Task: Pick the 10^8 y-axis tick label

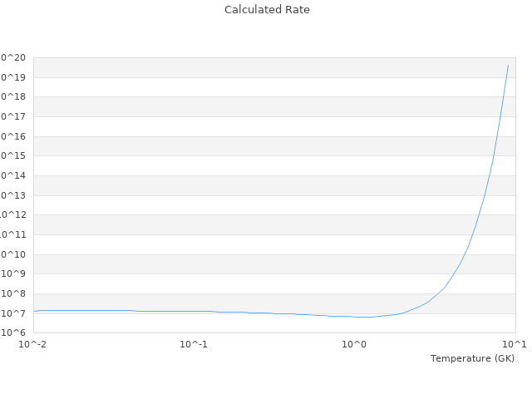Action: (x=15, y=293)
